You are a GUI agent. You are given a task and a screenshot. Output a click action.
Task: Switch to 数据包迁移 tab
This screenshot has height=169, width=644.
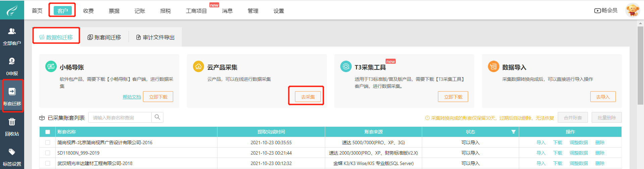56,37
